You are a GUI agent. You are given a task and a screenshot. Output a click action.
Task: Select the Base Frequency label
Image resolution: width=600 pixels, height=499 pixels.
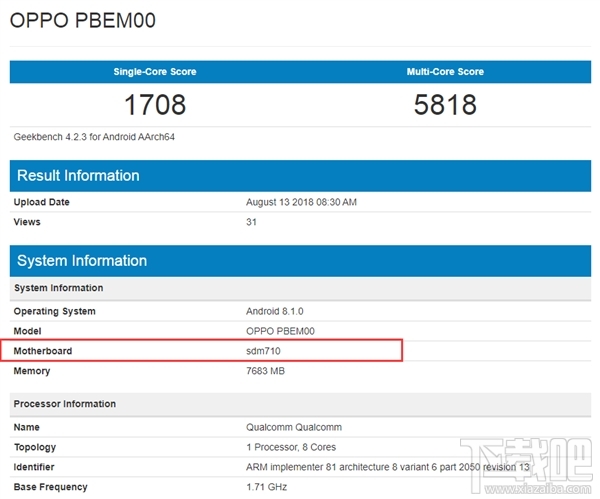51,487
